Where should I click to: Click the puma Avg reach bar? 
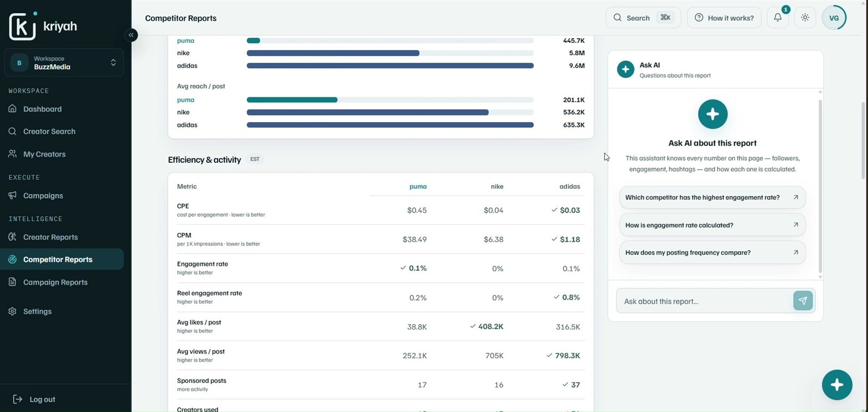pos(292,100)
